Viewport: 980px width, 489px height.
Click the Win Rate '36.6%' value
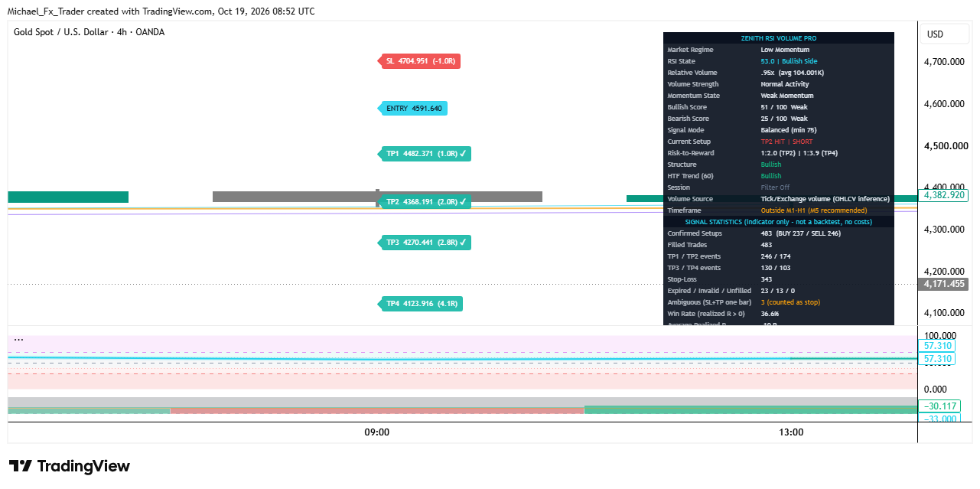(x=770, y=314)
